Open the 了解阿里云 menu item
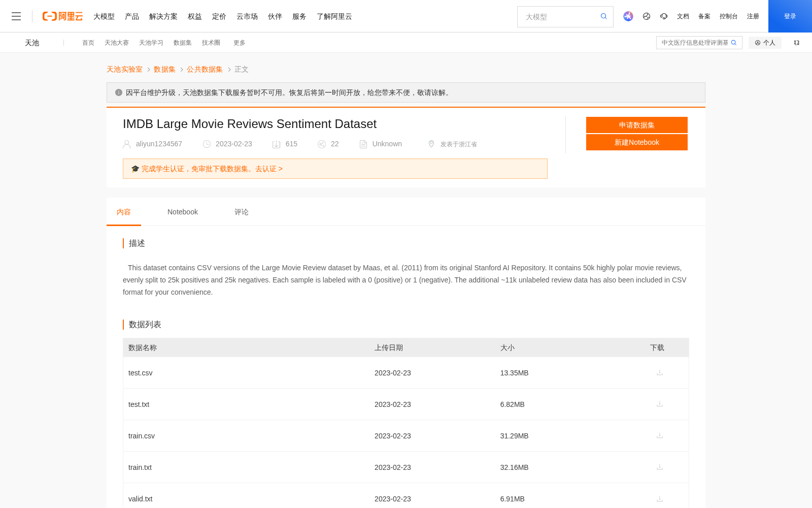This screenshot has height=508, width=812. tap(334, 16)
